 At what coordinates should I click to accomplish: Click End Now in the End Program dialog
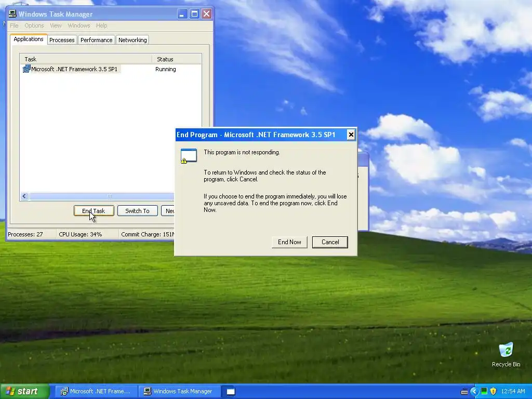coord(289,242)
